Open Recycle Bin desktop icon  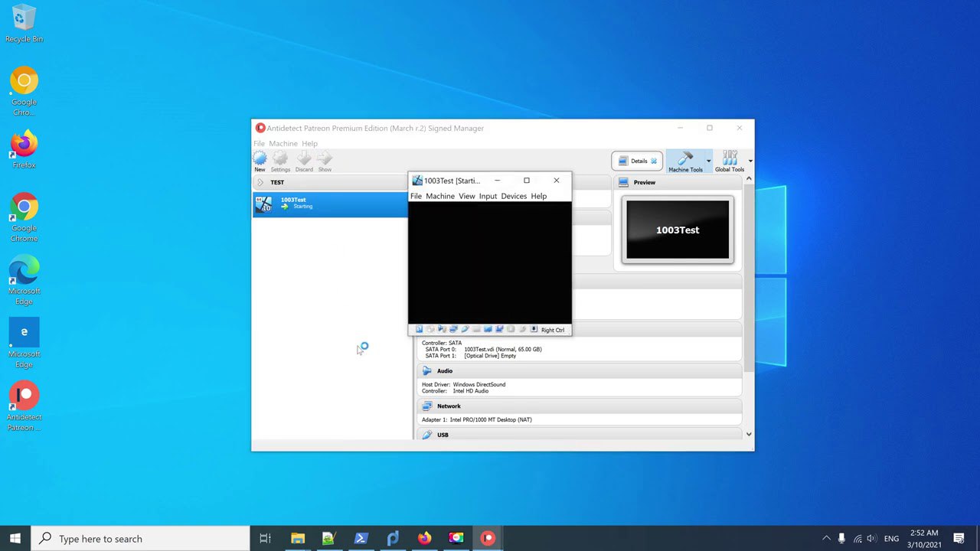click(24, 24)
